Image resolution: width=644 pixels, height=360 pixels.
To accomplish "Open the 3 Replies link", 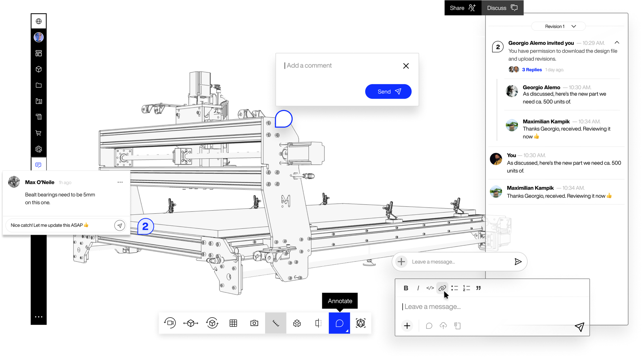I will pos(532,70).
